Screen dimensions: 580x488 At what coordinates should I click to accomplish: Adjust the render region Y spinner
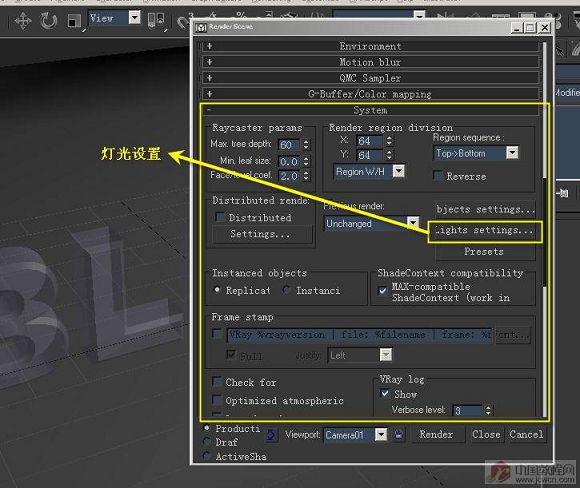pyautogui.click(x=389, y=155)
